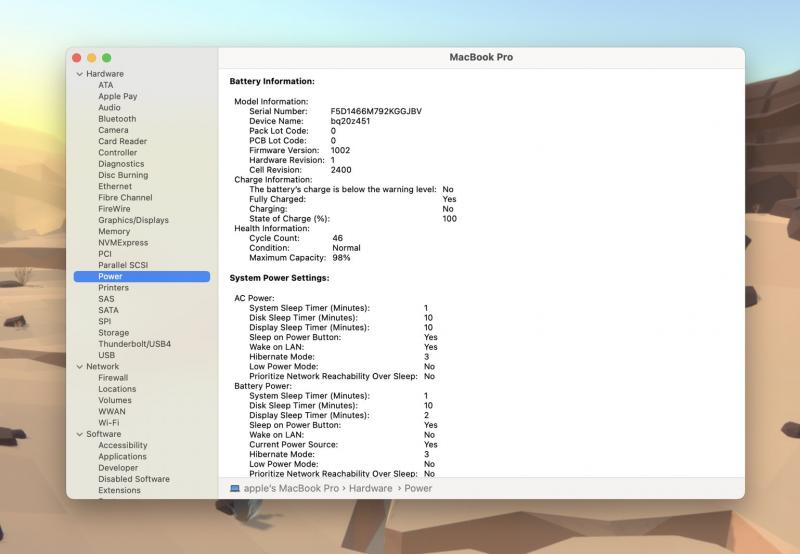800x554 pixels.
Task: Open Locations under Network
Action: (117, 389)
